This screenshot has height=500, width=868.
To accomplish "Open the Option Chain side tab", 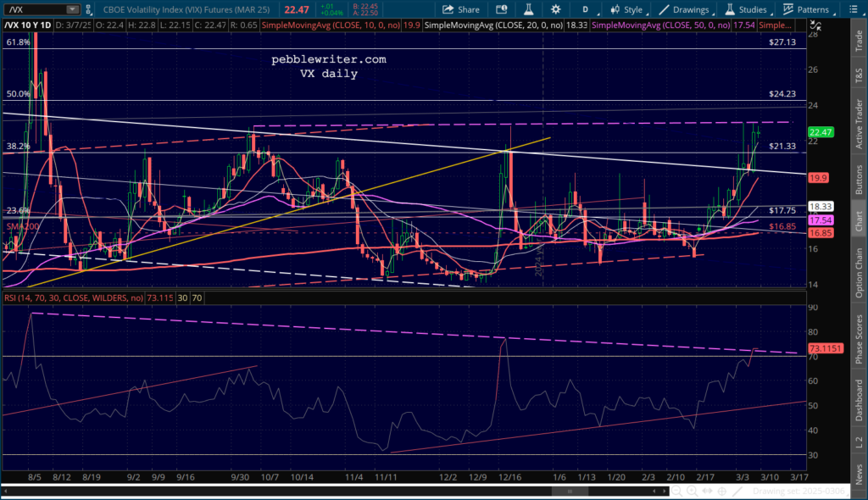I will (x=859, y=271).
